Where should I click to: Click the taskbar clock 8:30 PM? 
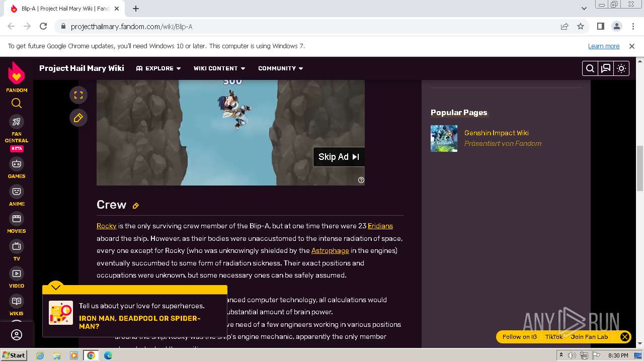618,355
